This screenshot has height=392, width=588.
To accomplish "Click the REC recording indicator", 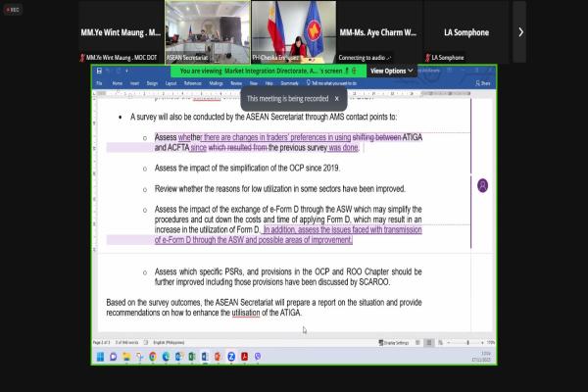I will (13, 10).
